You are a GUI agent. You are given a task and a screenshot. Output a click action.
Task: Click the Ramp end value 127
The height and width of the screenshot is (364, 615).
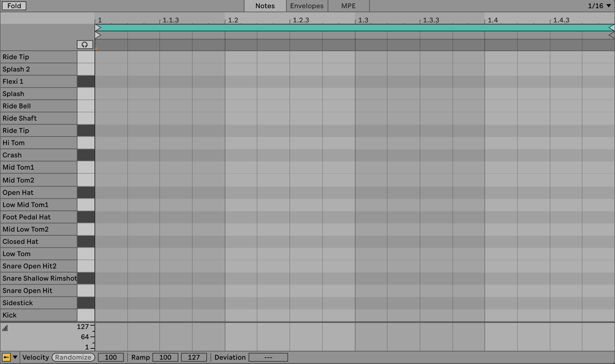tap(194, 357)
